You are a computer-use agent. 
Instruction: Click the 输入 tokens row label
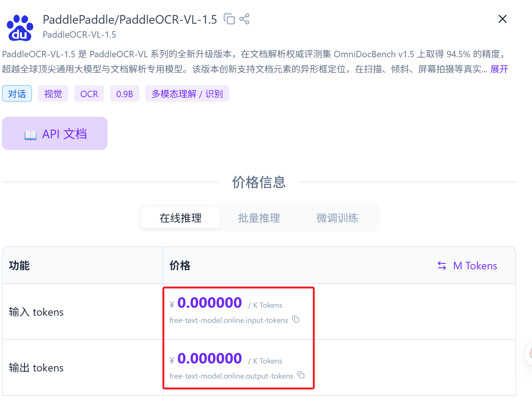[x=36, y=312]
